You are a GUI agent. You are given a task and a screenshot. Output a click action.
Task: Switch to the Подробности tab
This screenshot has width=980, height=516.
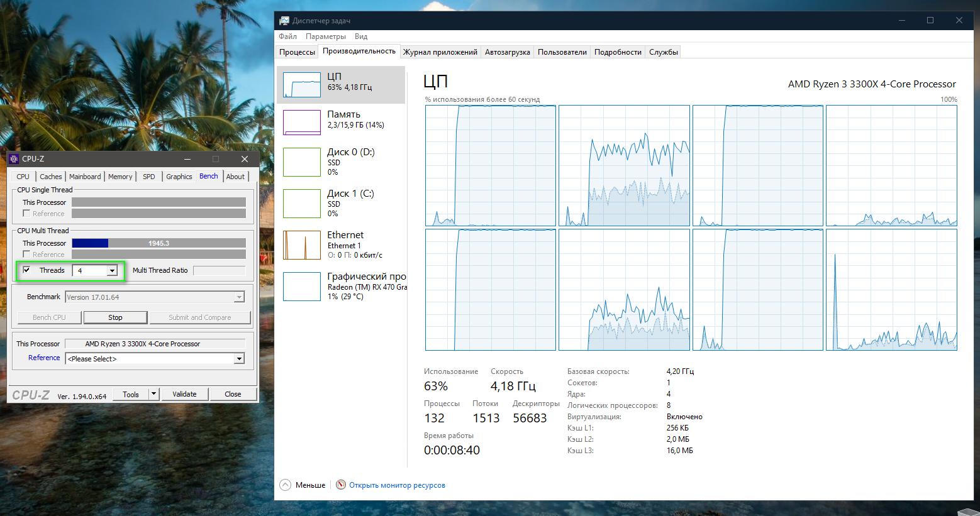(618, 52)
